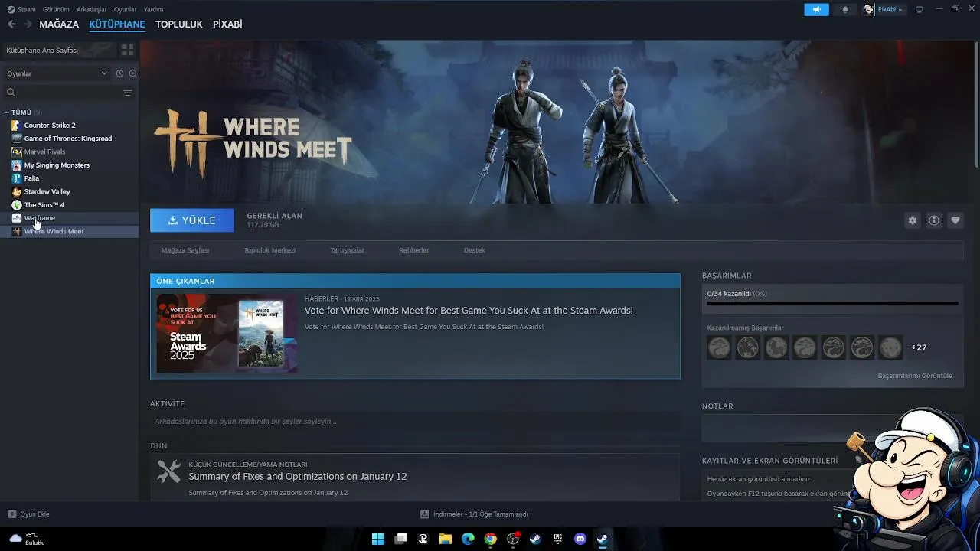Image resolution: width=980 pixels, height=551 pixels.
Task: Open Microsoft Edge from taskbar
Action: point(468,539)
